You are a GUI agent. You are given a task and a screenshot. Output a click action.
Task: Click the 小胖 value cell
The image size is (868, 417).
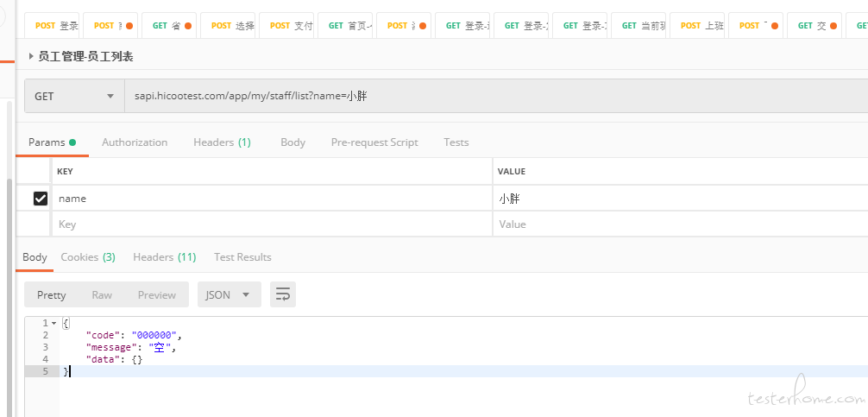click(681, 199)
